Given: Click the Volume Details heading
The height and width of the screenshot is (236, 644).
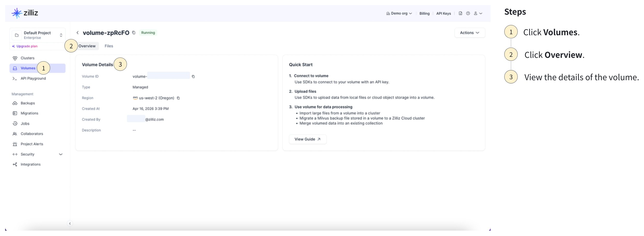Looking at the screenshot, I should click(x=97, y=65).
